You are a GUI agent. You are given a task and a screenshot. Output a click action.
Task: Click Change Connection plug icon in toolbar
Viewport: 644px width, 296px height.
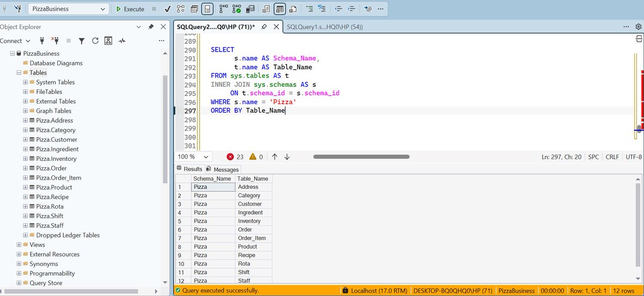click(17, 9)
